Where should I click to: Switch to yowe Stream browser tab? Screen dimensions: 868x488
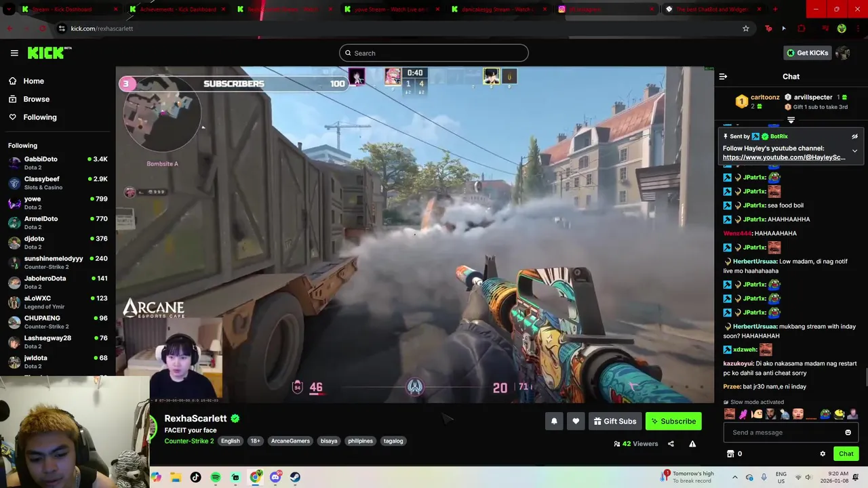point(392,9)
